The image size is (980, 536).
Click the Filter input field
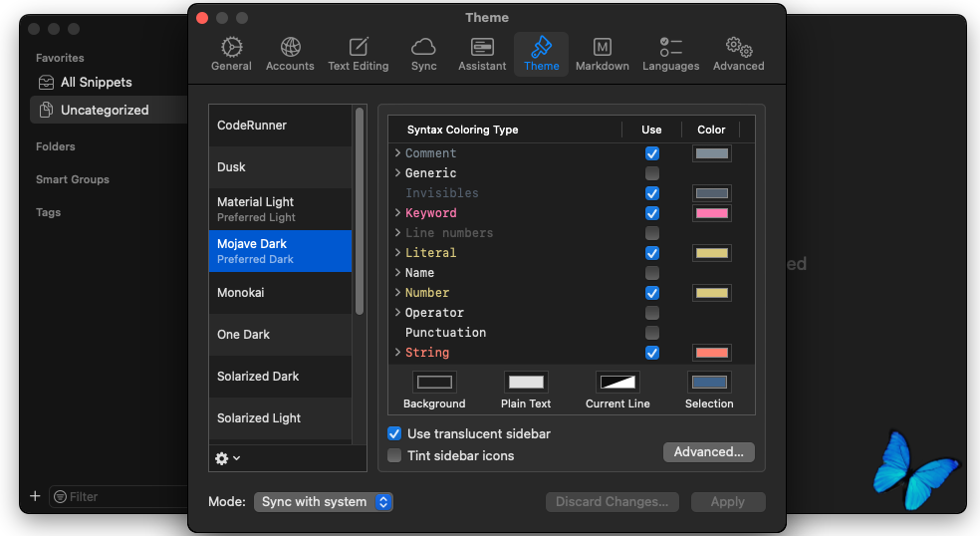(x=119, y=496)
